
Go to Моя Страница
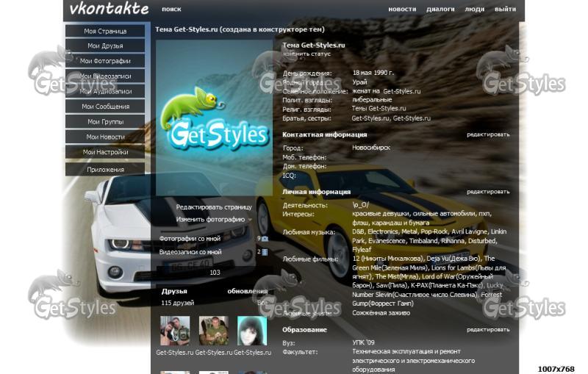105,31
